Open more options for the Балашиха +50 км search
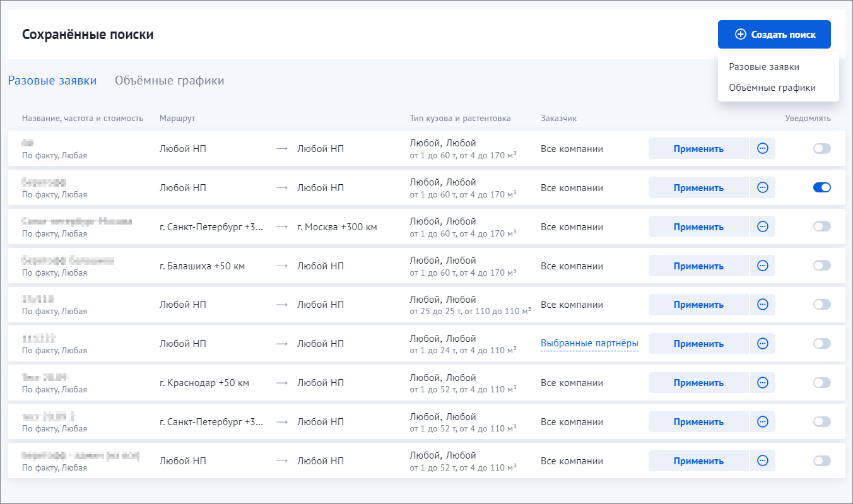The image size is (853, 504). click(763, 266)
